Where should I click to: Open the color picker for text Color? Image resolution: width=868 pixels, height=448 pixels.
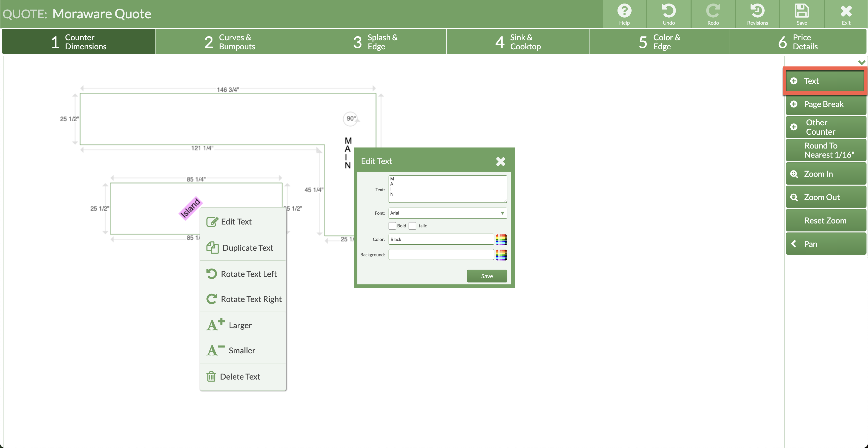pos(501,239)
